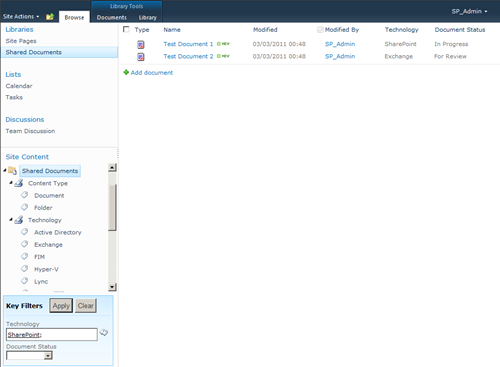Click the tag icon beside Document

25,195
